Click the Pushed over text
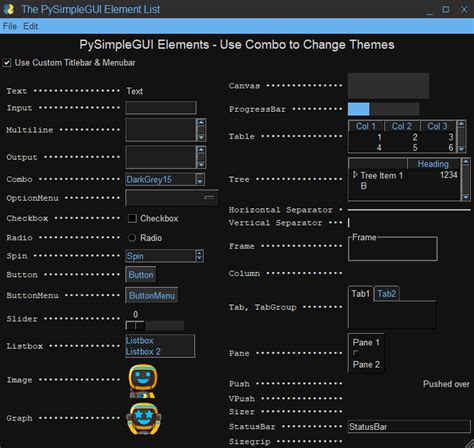 pos(446,384)
